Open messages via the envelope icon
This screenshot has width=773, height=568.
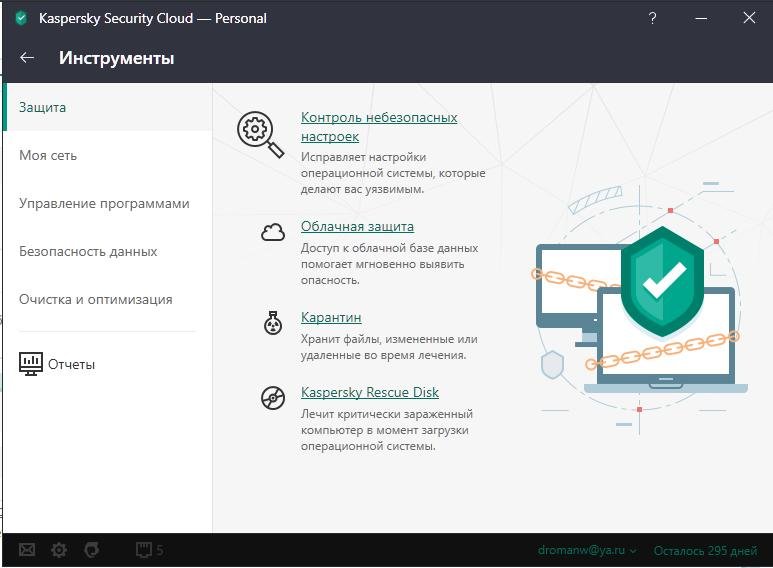[27, 549]
